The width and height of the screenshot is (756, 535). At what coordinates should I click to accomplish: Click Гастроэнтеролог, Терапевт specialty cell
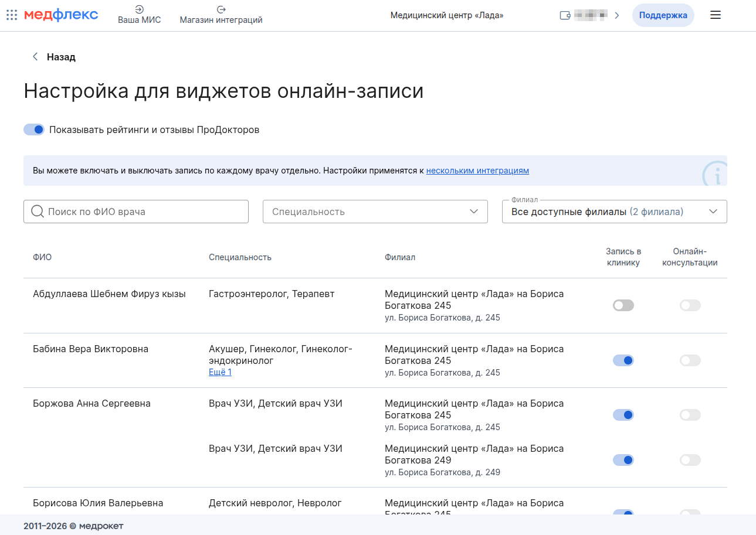272,294
